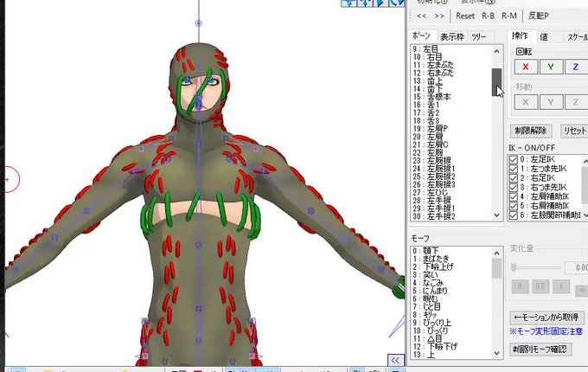588x372 pixels.
Task: Click the blue Z rotation button
Action: coord(576,67)
